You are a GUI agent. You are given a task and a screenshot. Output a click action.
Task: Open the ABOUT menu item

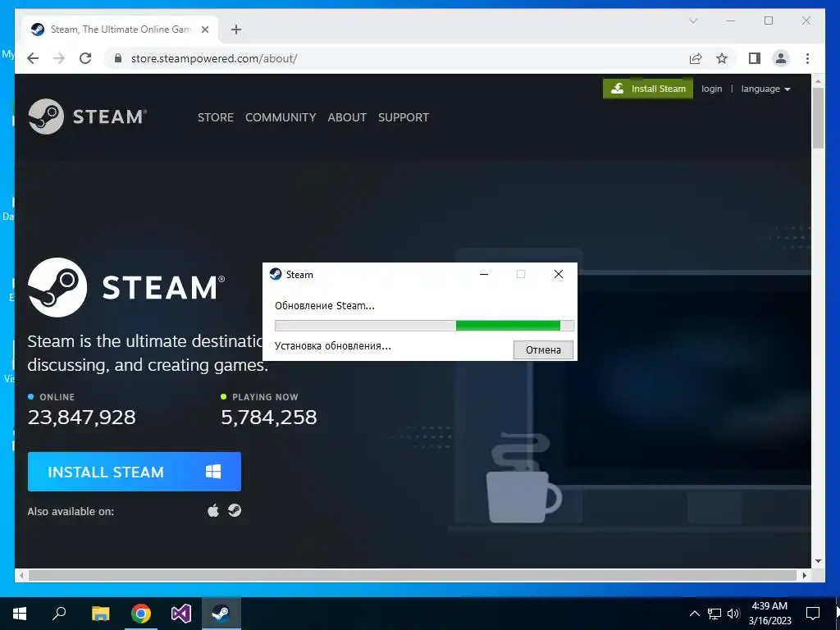coord(347,117)
